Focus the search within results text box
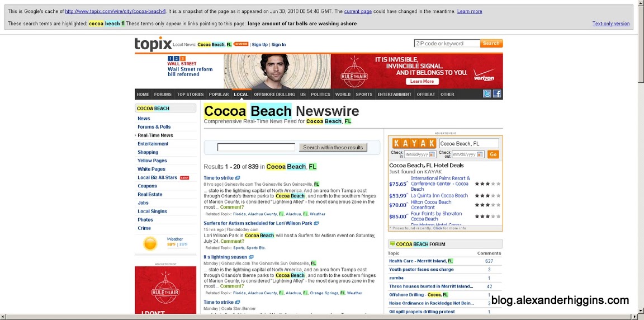Viewport: 644px width, 320px height. pyautogui.click(x=256, y=148)
